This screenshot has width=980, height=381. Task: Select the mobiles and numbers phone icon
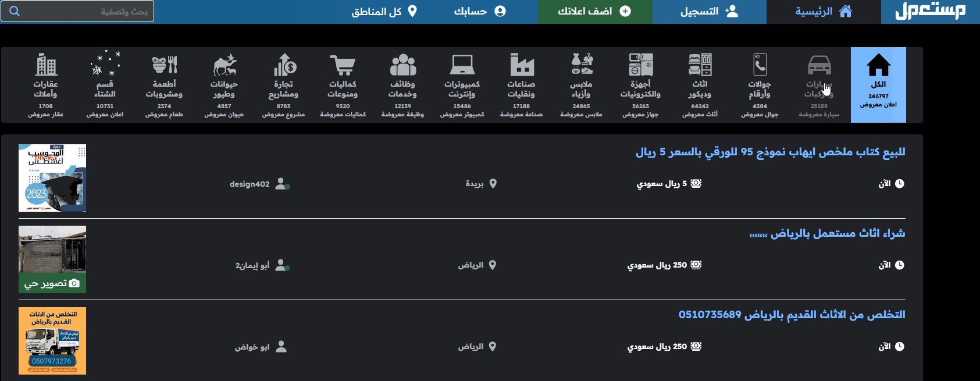760,65
